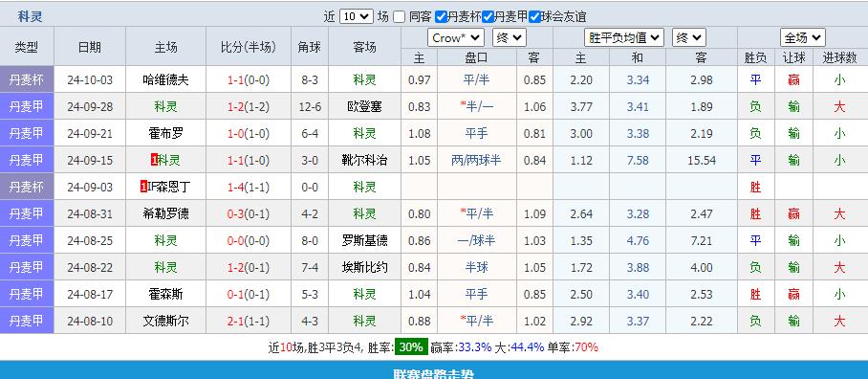Click the date 24-08-25

[x=90, y=240]
